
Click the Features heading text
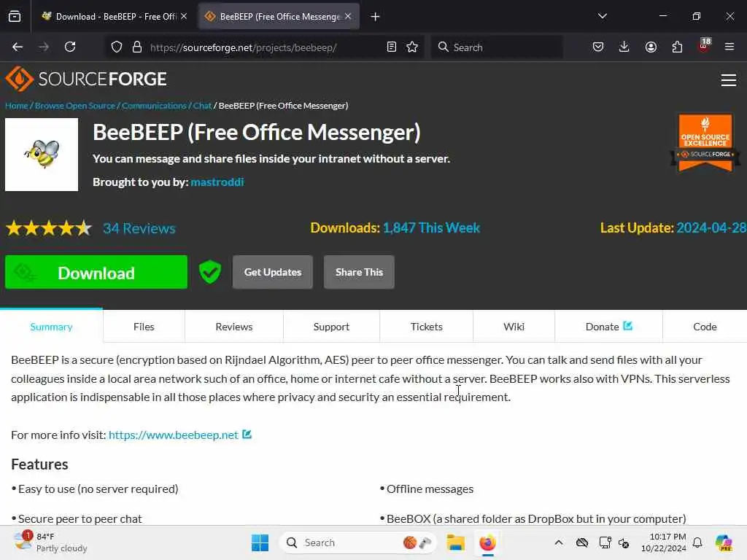coord(39,464)
